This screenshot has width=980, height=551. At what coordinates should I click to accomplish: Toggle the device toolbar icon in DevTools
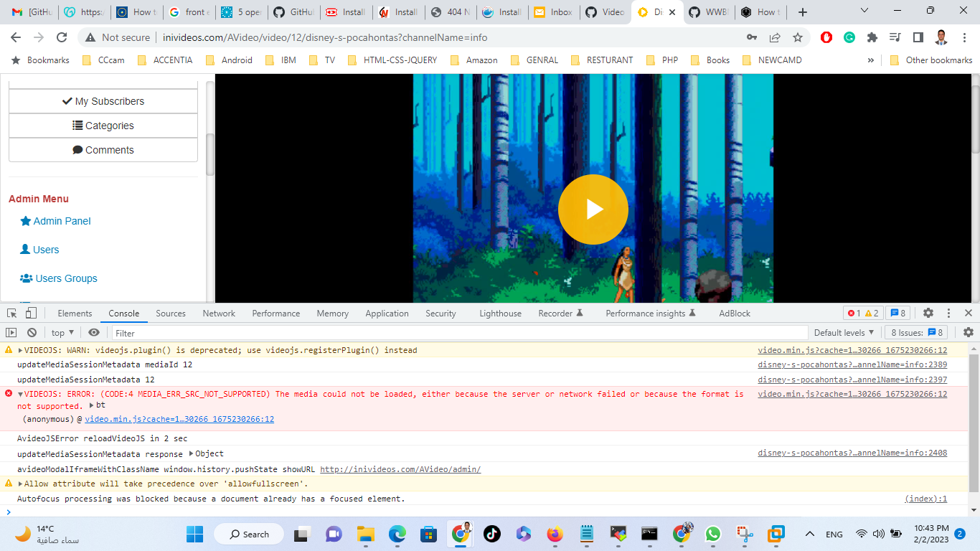coord(29,314)
